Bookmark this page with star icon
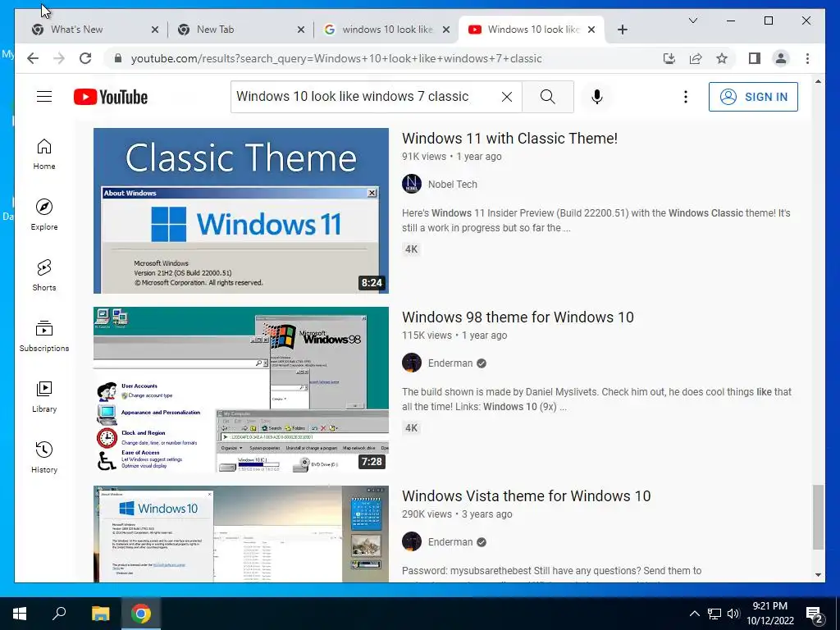The image size is (840, 630). pos(722,58)
